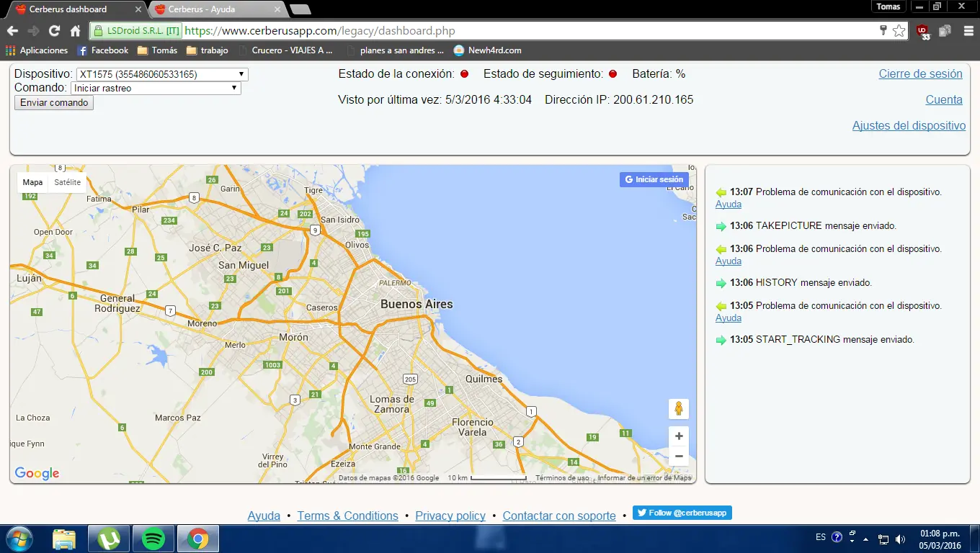Close the Cerberus dashboard tab
This screenshot has height=553, width=980.
click(138, 9)
